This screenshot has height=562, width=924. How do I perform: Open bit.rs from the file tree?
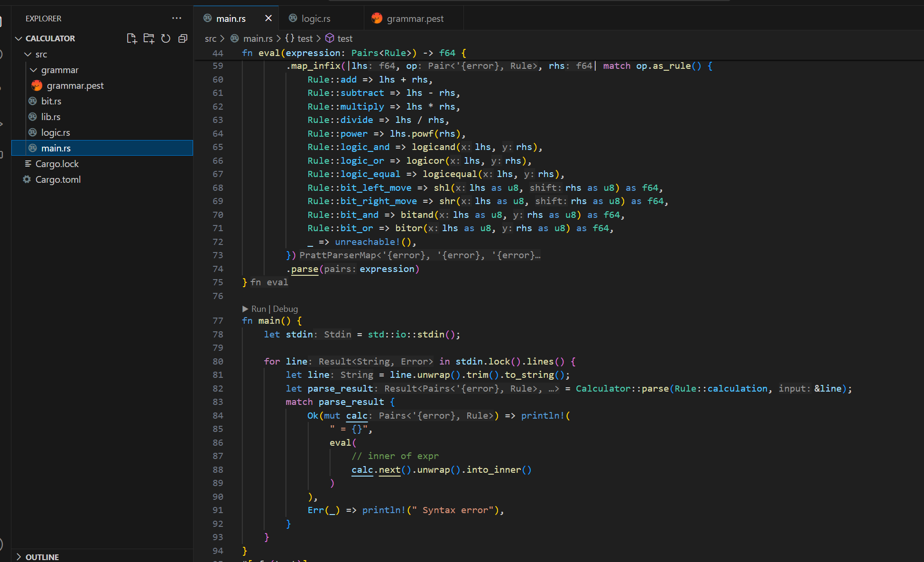tap(51, 101)
